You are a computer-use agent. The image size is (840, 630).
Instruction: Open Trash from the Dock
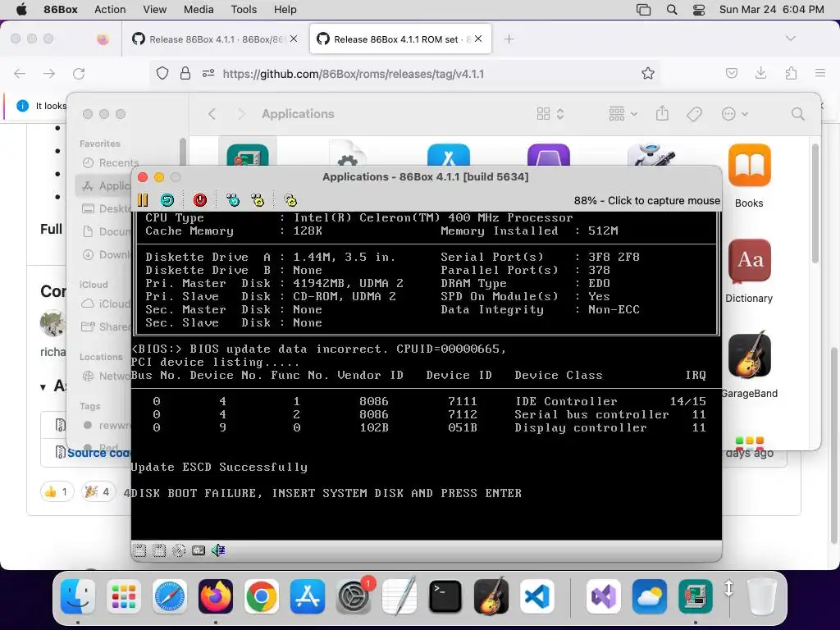[761, 596]
